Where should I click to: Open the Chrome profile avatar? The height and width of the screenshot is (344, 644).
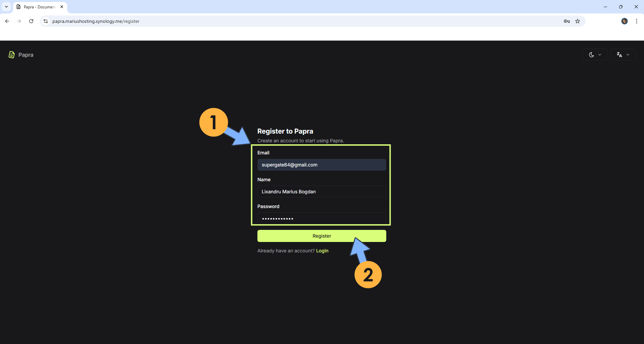pos(624,21)
